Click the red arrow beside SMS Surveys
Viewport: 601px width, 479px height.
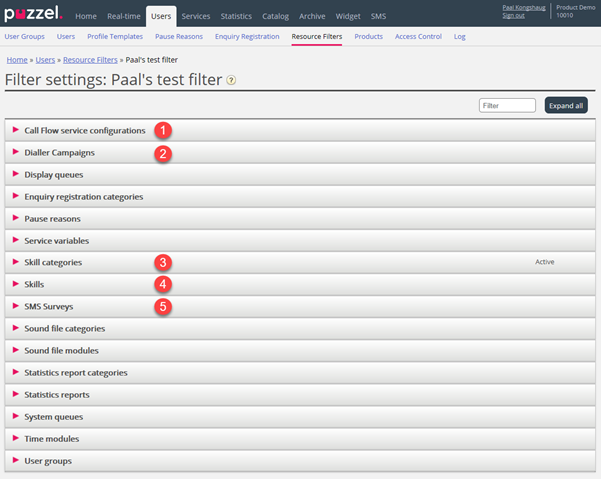[x=15, y=306]
